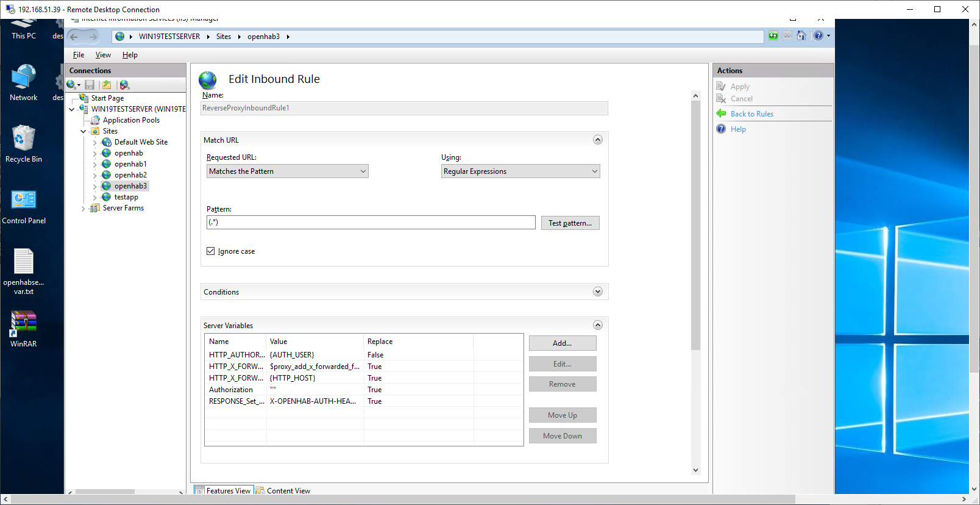Collapse the Server Variables section
The width and height of the screenshot is (980, 505).
click(597, 325)
